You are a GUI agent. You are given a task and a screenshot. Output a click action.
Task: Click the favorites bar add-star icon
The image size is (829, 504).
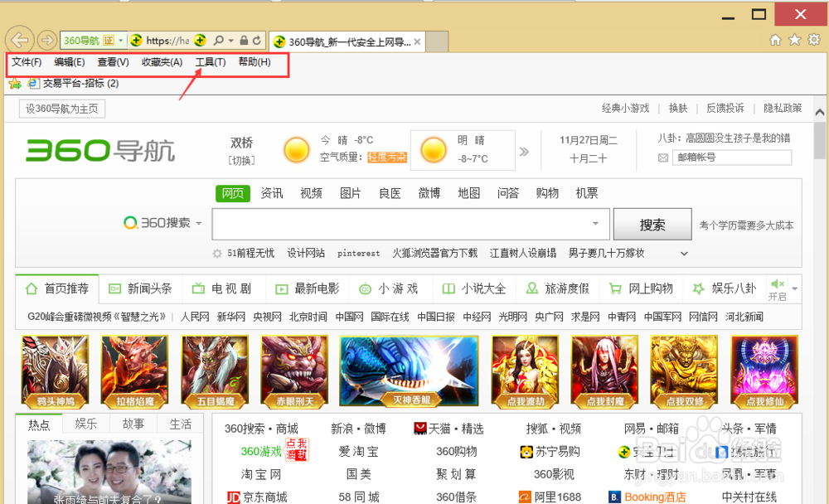[x=15, y=84]
